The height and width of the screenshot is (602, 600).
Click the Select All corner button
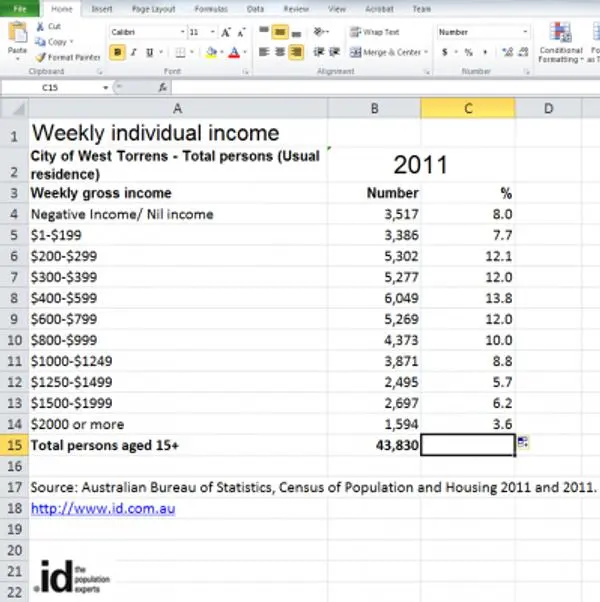[14, 109]
